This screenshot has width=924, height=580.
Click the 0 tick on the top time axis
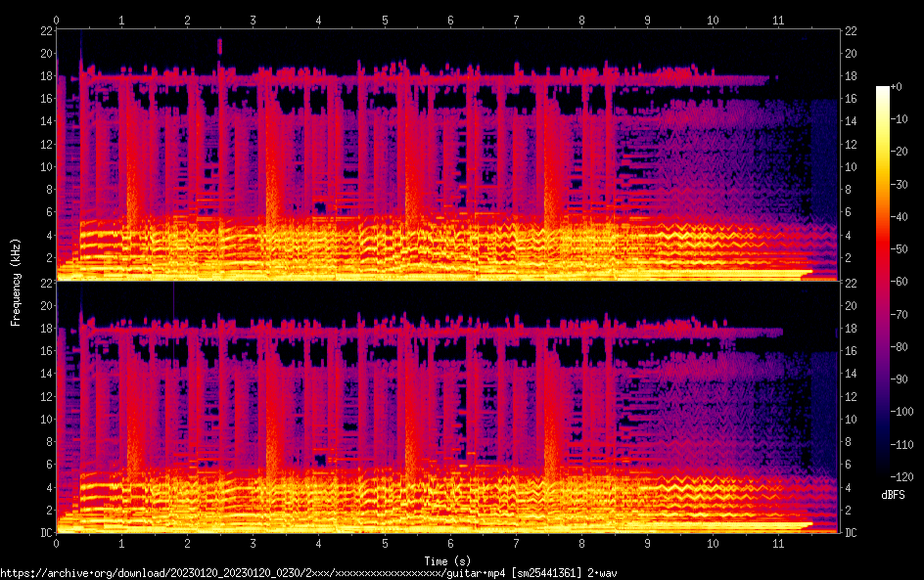pyautogui.click(x=57, y=20)
